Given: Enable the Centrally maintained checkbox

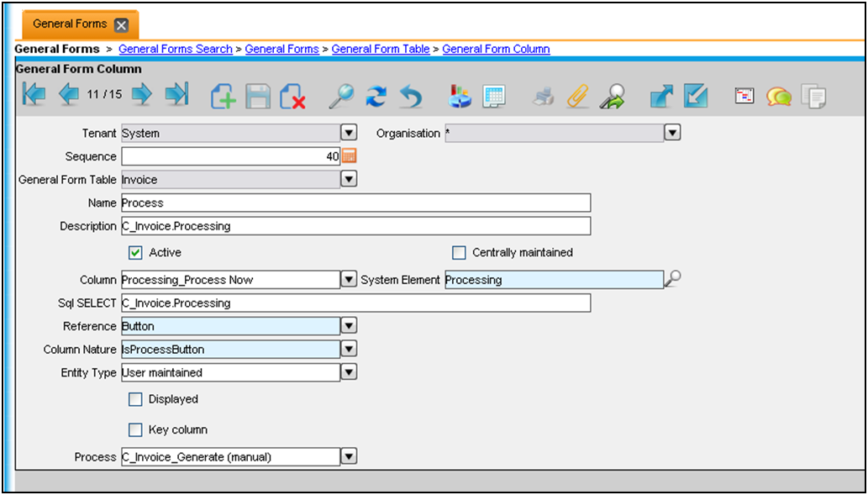Looking at the screenshot, I should coord(458,252).
